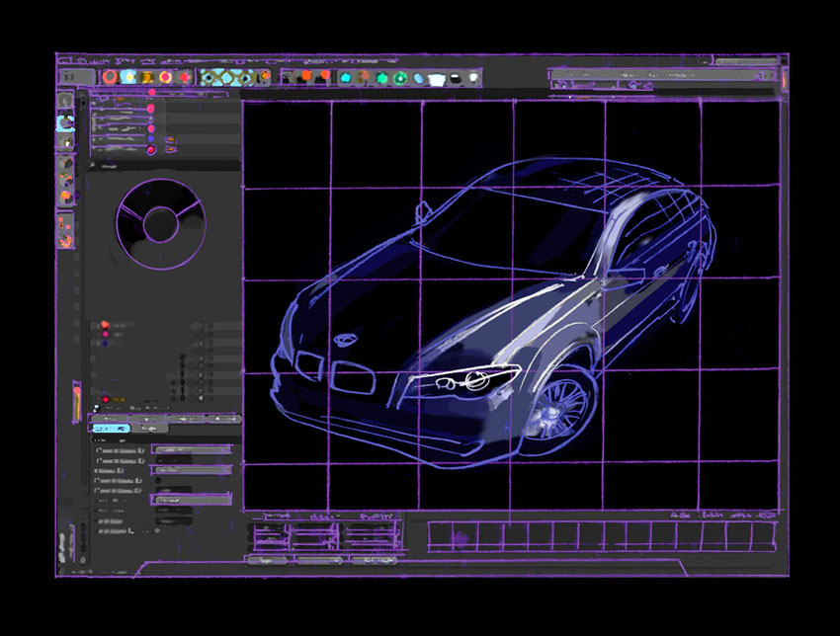This screenshot has width=840, height=636.
Task: Select the brown-orange sphere toolbar icon
Action: click(x=364, y=78)
